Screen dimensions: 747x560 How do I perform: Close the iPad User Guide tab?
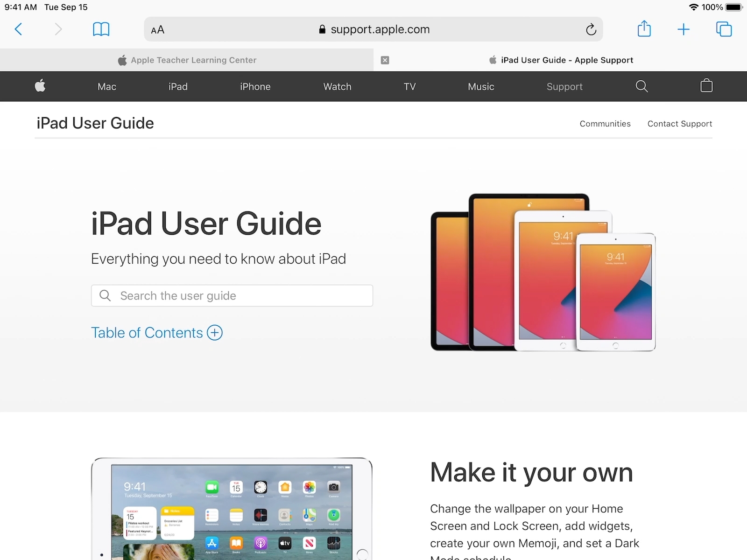pos(385,60)
